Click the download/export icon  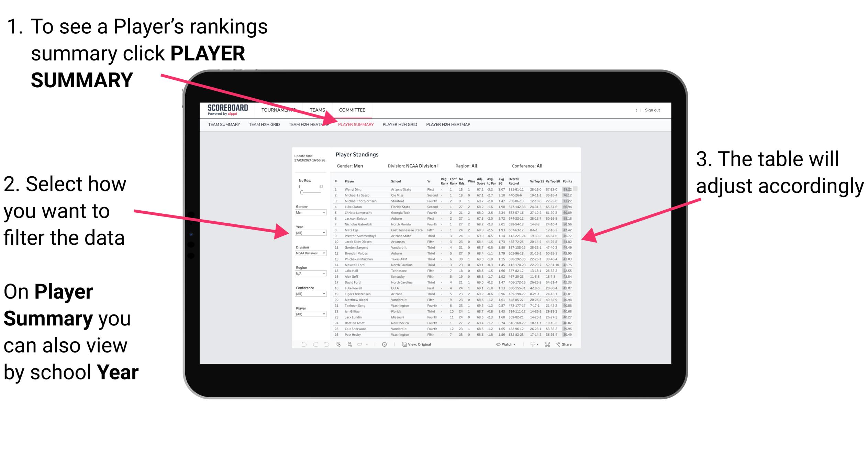(x=532, y=344)
